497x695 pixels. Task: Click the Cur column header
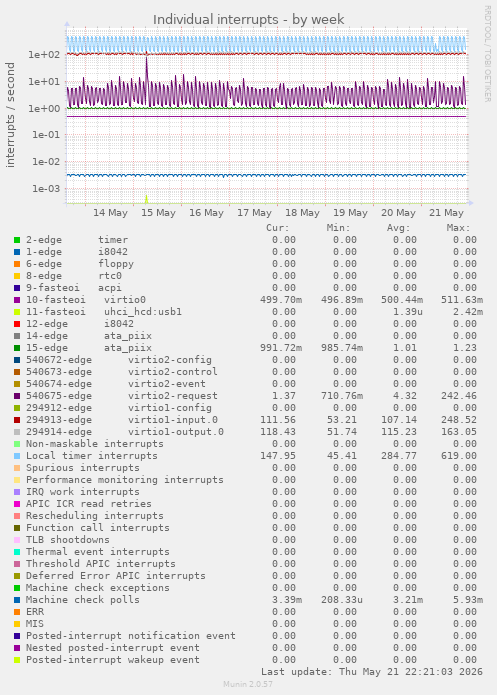(x=278, y=228)
